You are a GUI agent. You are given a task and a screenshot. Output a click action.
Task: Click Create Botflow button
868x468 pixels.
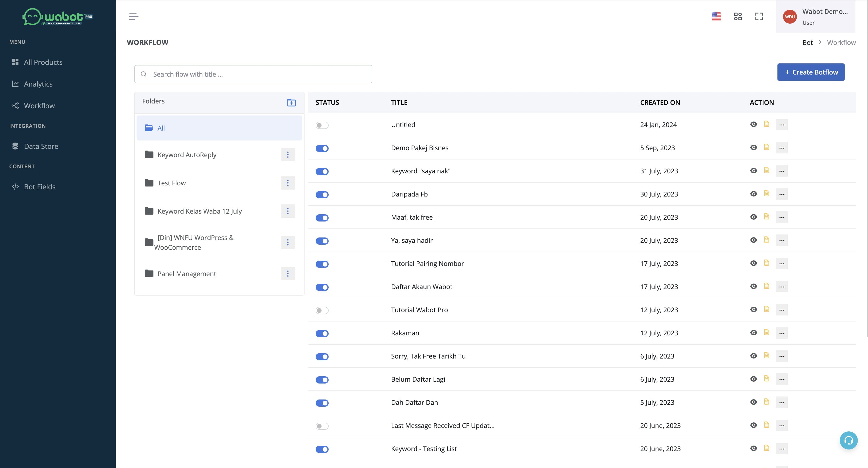click(x=811, y=72)
